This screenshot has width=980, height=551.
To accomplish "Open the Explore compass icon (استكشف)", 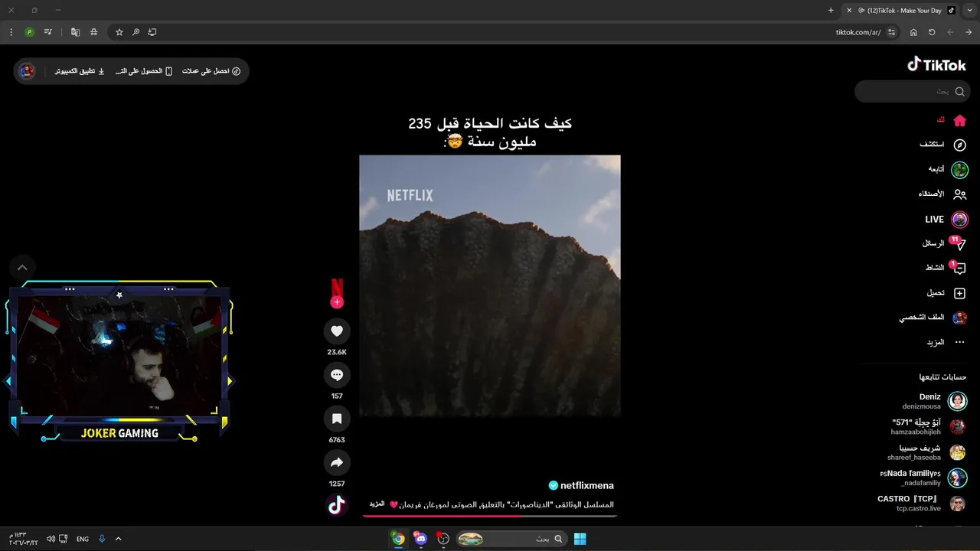I will tap(959, 145).
